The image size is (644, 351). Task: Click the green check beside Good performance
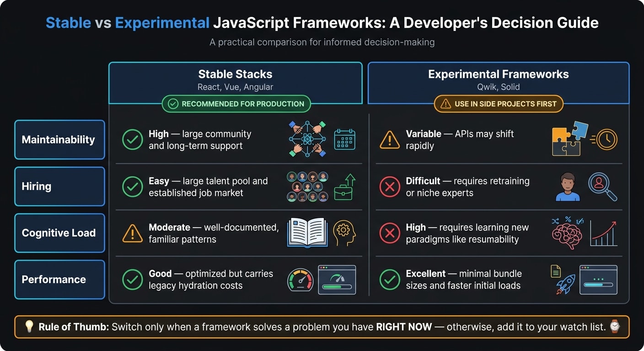133,280
